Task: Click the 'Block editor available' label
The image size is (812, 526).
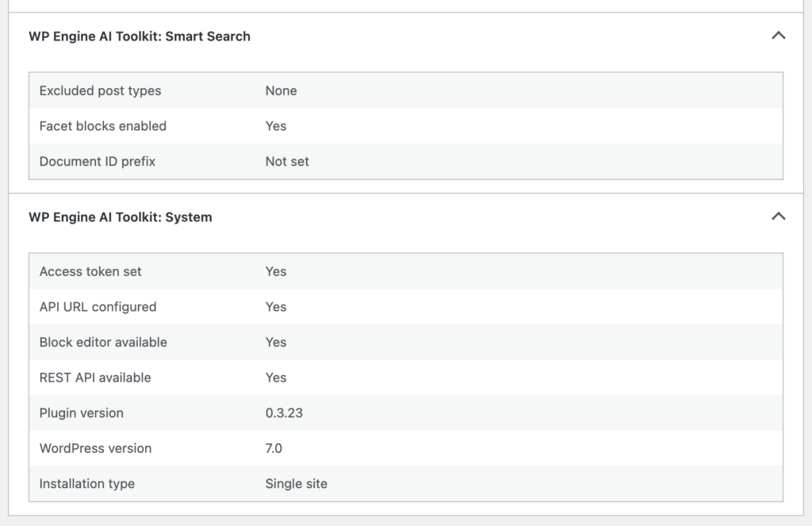Action: [x=103, y=342]
